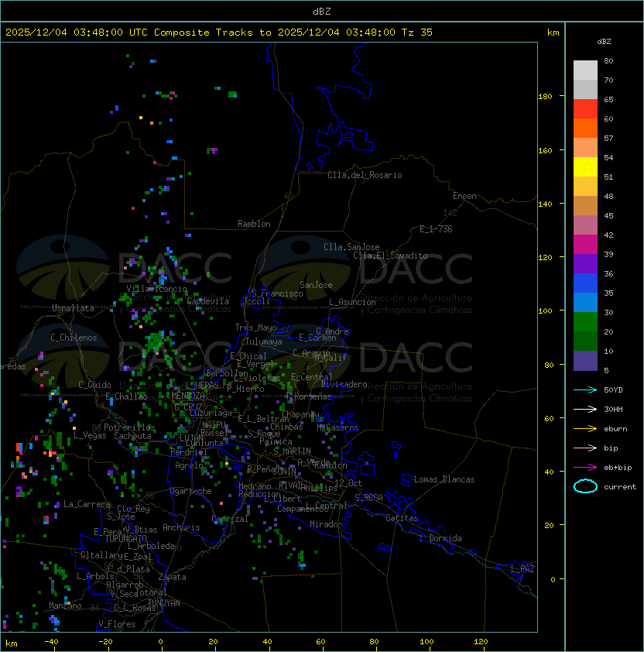This screenshot has width=644, height=652.
Task: Click the yellow eburn arrow in legend
Action: click(x=585, y=429)
